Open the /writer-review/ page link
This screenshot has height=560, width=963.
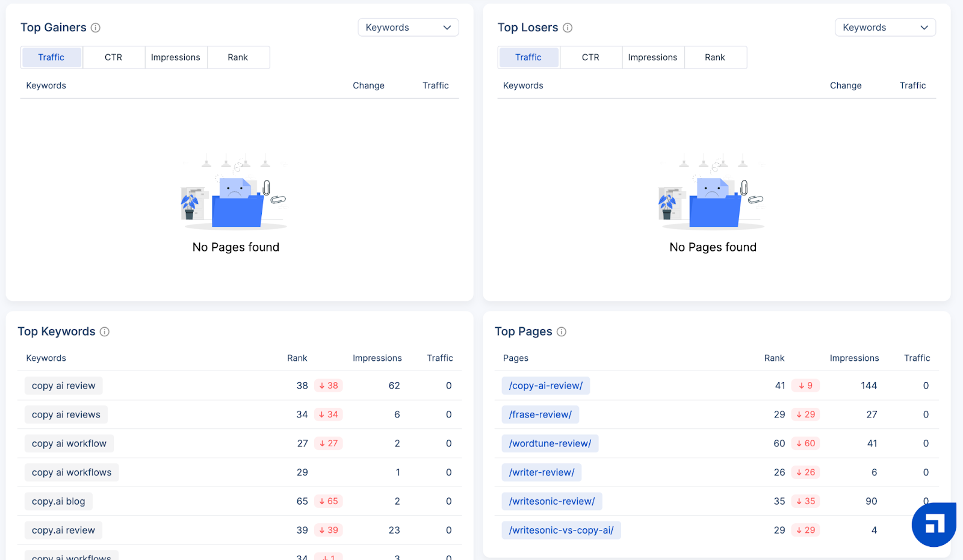(542, 472)
